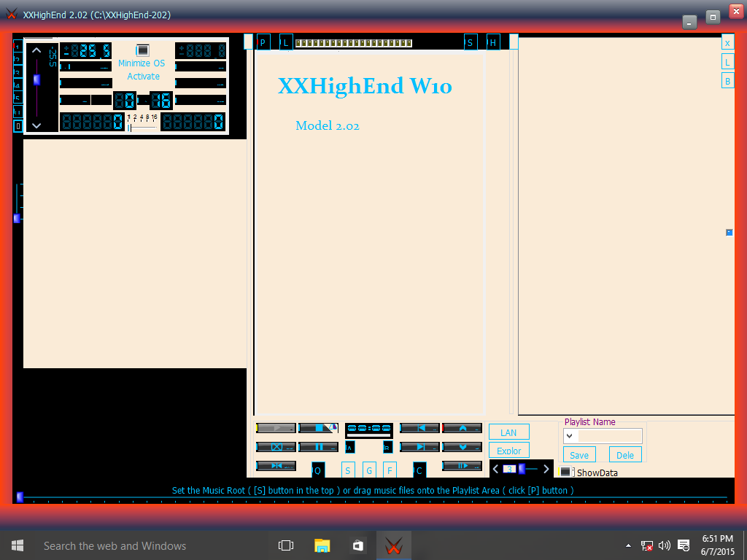Image resolution: width=747 pixels, height=560 pixels.
Task: Open the Windows Start menu
Action: [x=18, y=545]
